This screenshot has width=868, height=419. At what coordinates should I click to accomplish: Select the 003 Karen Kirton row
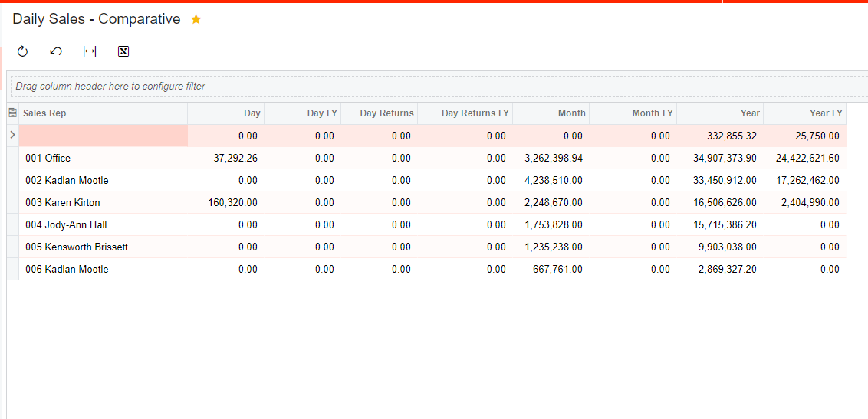62,203
